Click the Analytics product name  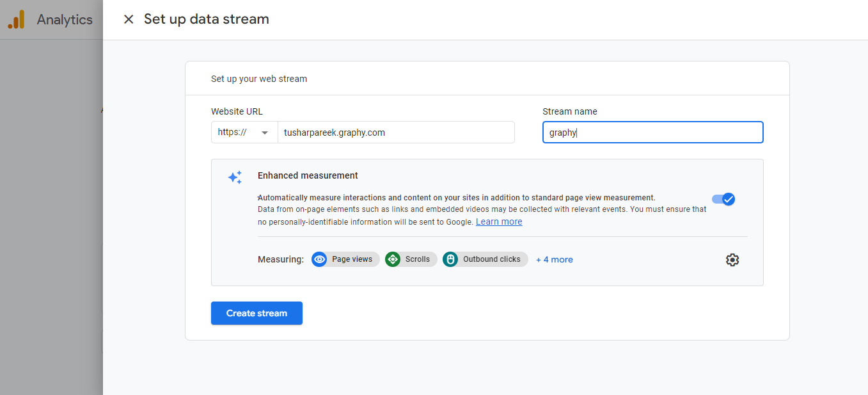click(x=65, y=20)
